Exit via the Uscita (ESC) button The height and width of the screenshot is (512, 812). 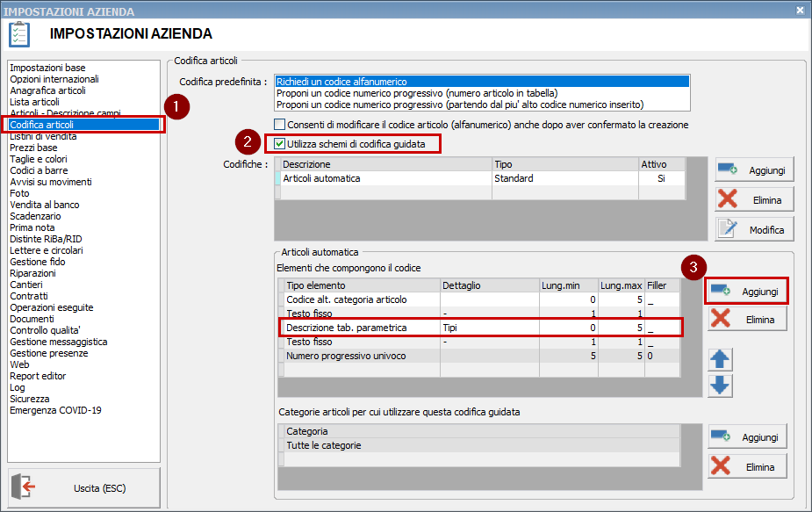(84, 487)
